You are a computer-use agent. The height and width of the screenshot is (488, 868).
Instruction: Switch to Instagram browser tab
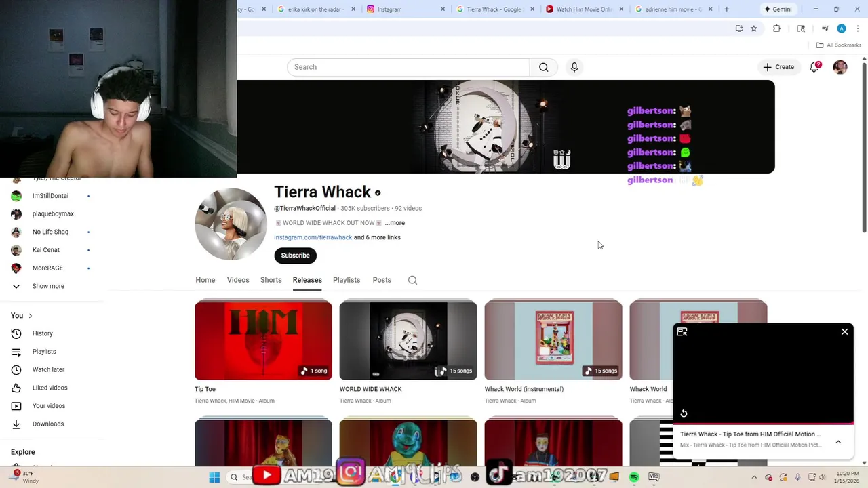point(406,9)
